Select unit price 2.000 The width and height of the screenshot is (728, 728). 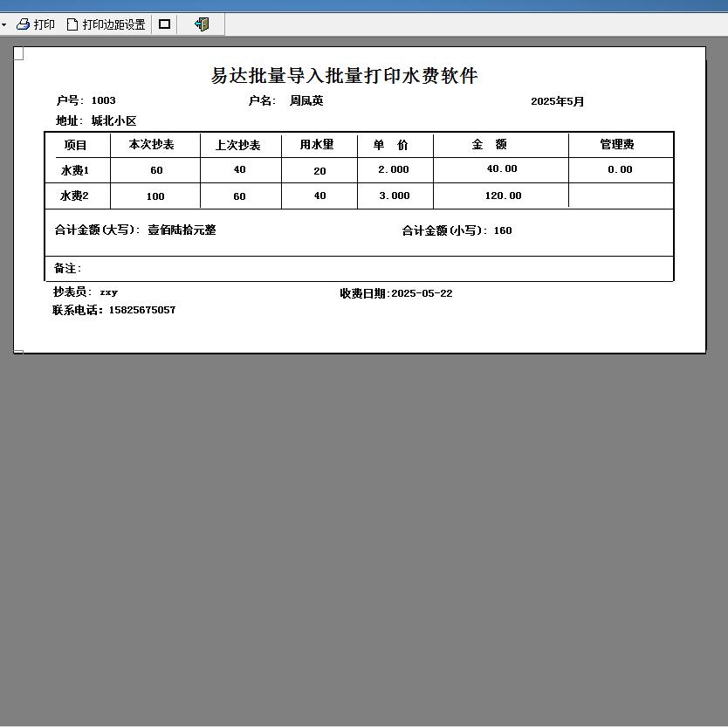tap(394, 169)
